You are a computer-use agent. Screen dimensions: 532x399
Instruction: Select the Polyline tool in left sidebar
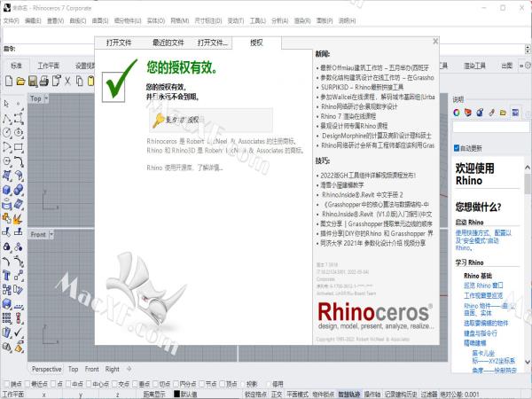(x=6, y=119)
